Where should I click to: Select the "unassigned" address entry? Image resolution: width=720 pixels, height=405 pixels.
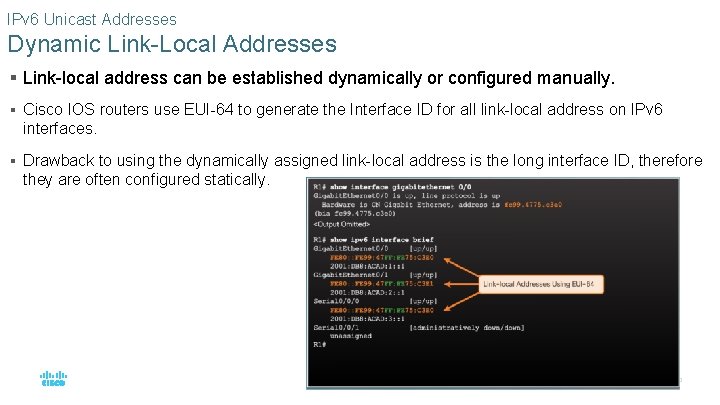click(x=351, y=336)
